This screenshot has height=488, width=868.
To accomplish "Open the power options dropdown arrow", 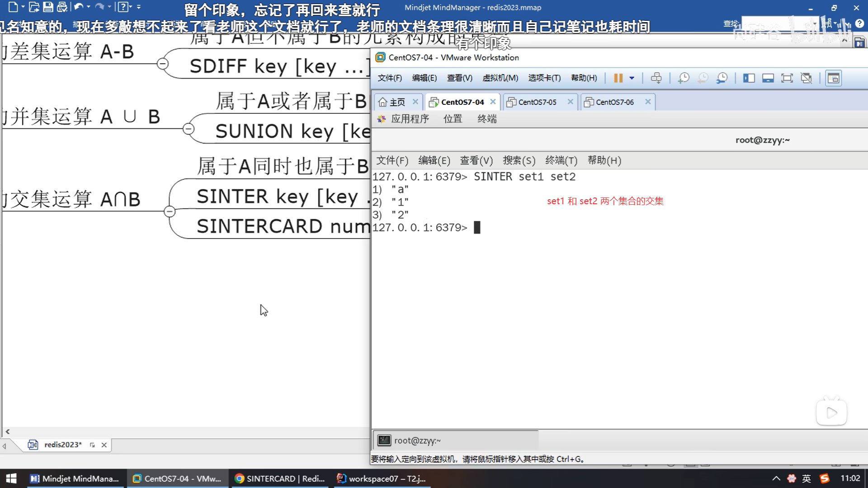I will (632, 78).
